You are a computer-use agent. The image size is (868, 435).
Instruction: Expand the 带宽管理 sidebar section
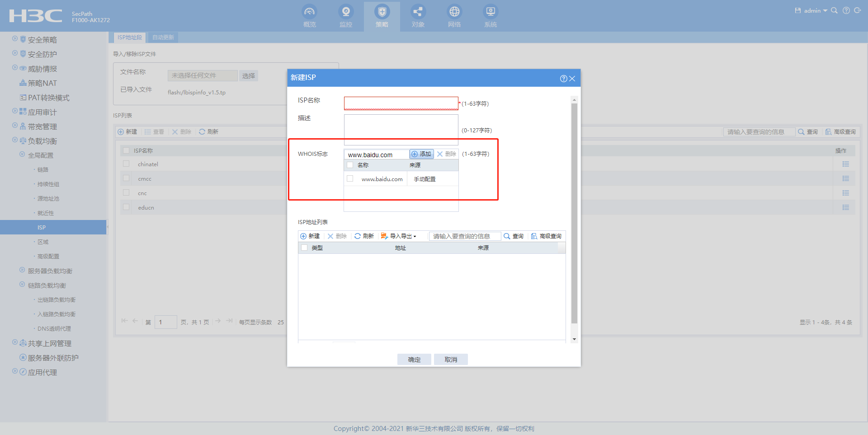[x=15, y=126]
